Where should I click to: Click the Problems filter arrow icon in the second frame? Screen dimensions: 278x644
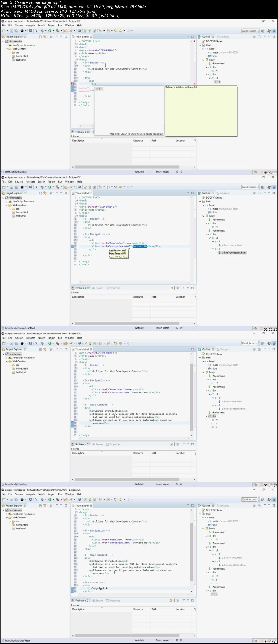tap(171, 288)
